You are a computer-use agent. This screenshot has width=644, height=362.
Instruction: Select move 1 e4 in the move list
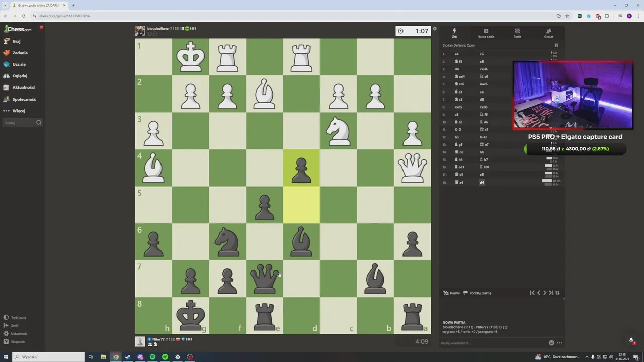pyautogui.click(x=457, y=54)
